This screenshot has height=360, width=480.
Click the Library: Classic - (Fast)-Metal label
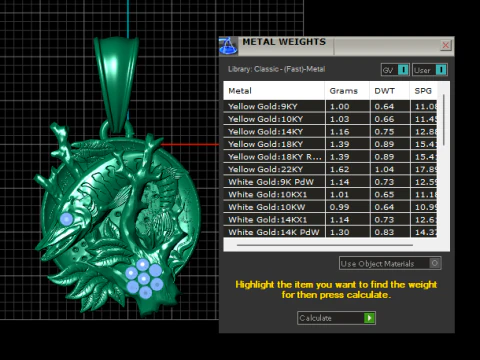pyautogui.click(x=276, y=69)
